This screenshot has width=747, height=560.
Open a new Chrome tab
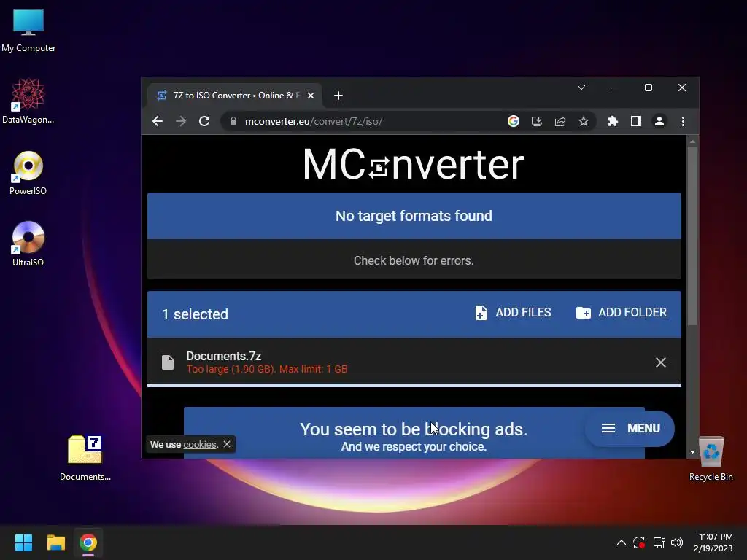point(338,96)
